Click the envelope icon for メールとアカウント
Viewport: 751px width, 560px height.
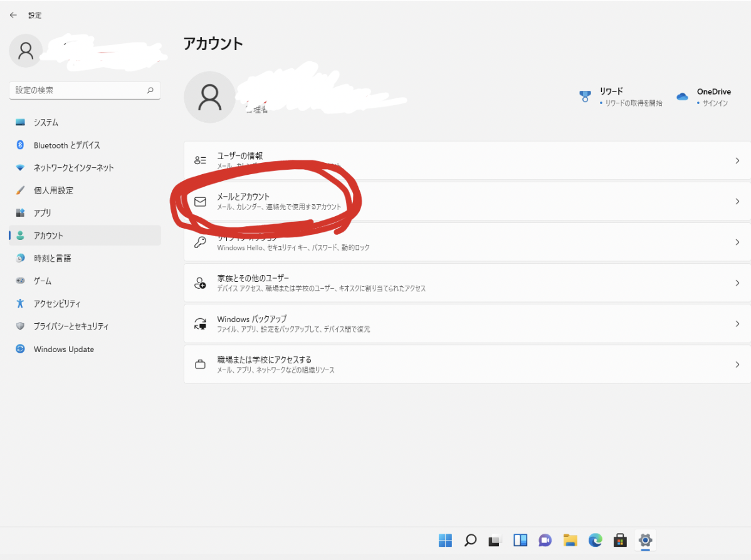[x=200, y=202]
